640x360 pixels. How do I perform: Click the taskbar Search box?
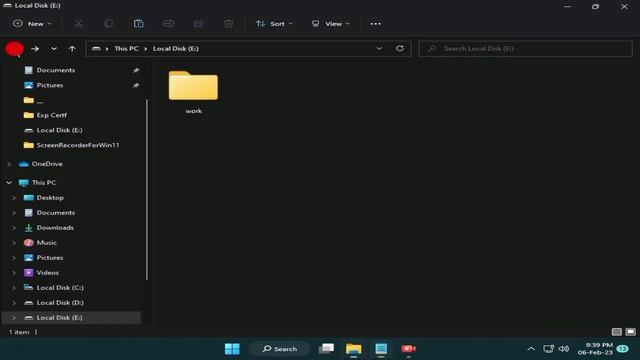280,349
